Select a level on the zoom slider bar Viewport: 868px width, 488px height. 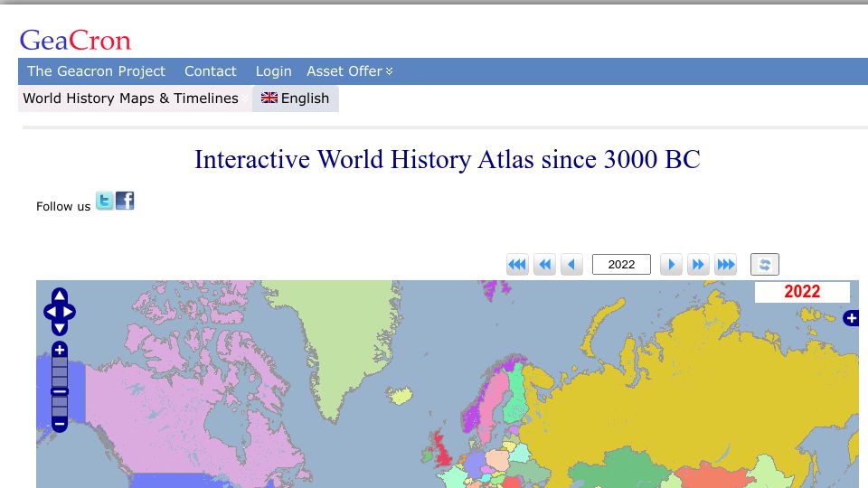click(x=60, y=387)
